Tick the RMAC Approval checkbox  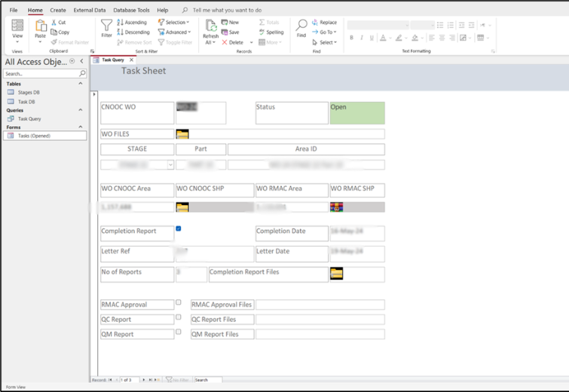[x=179, y=303]
